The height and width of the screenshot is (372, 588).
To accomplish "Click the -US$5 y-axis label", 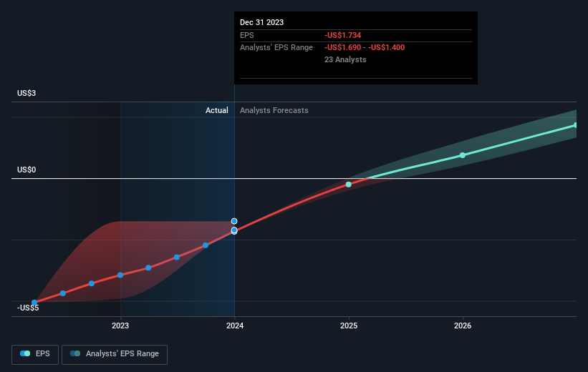I will (x=29, y=308).
